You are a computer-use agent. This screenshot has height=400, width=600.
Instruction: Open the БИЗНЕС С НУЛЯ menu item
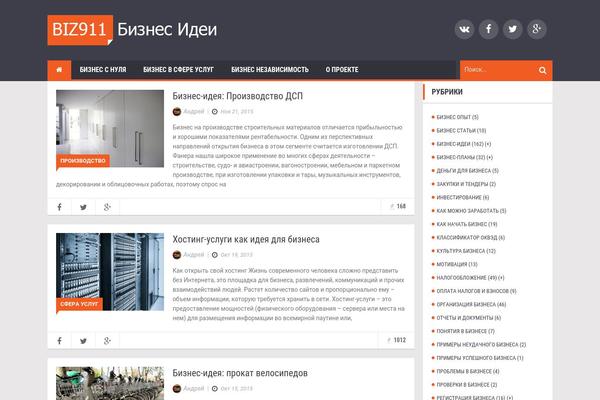pos(103,70)
